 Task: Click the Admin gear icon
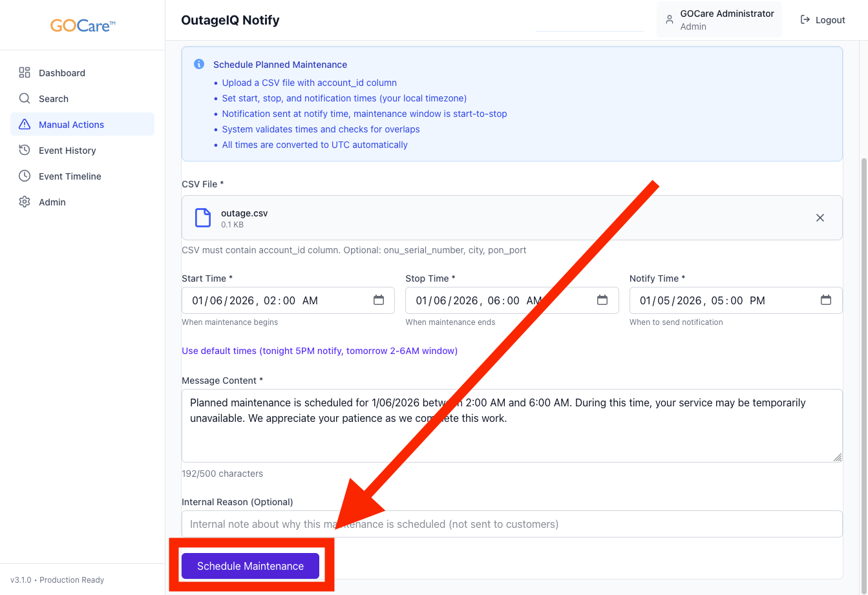[x=25, y=202]
